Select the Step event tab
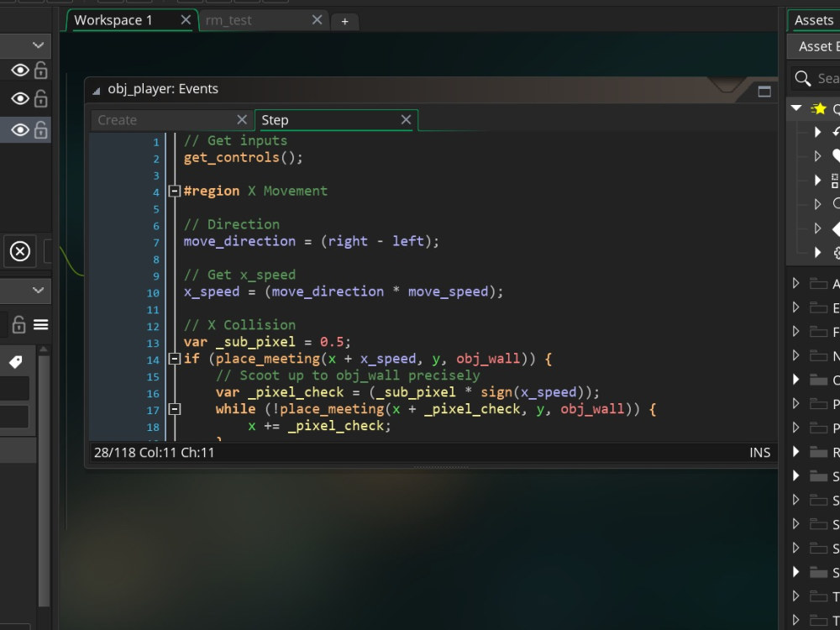Viewport: 840px width, 630px height. click(x=275, y=120)
